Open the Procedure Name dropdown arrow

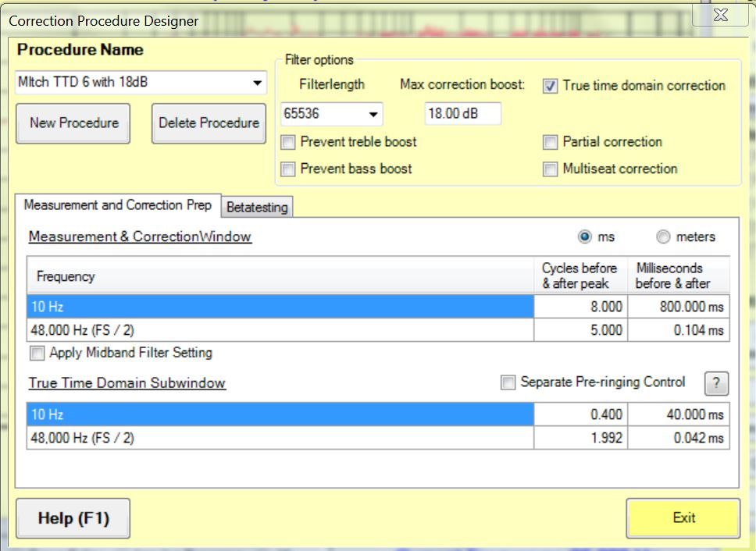pyautogui.click(x=258, y=83)
